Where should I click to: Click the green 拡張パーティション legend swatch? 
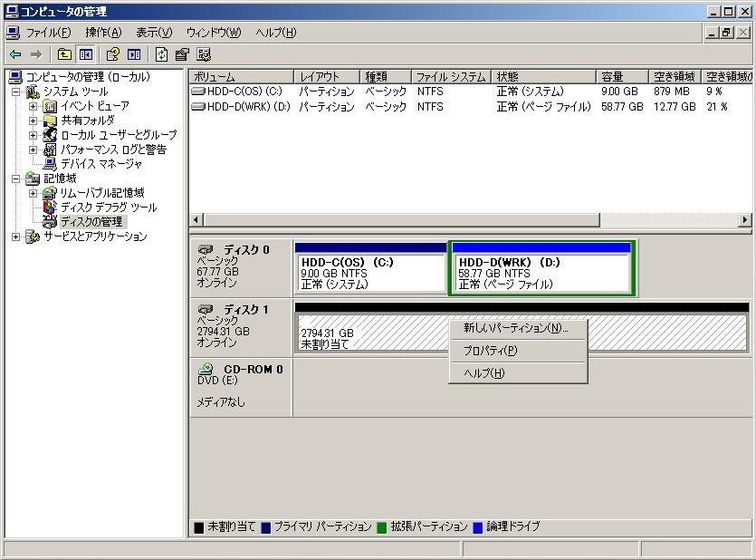(382, 527)
